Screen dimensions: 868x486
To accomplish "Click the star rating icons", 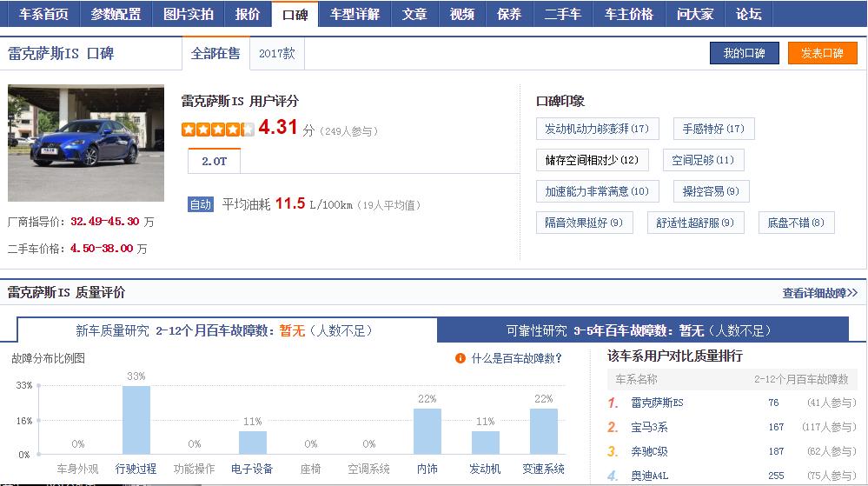I will [x=217, y=130].
